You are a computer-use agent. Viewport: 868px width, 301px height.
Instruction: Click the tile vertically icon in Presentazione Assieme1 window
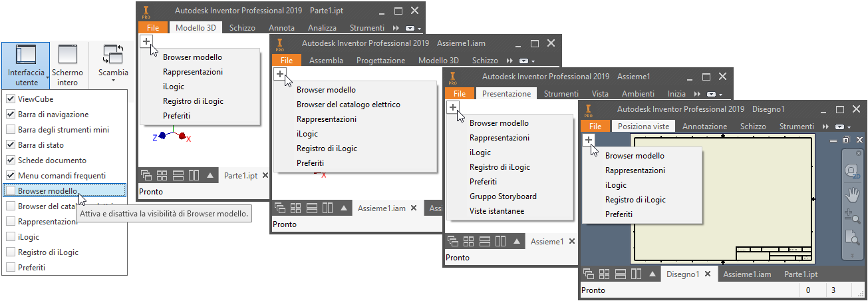click(x=500, y=241)
